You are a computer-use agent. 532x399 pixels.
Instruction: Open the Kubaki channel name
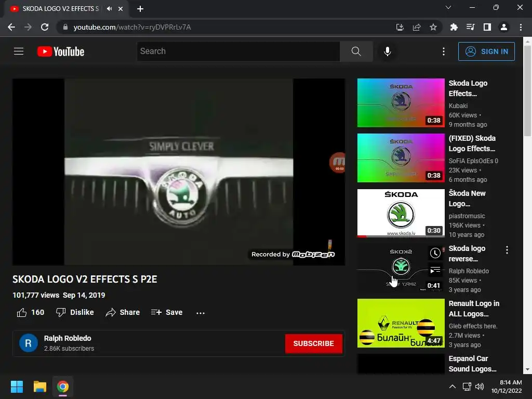(x=458, y=106)
